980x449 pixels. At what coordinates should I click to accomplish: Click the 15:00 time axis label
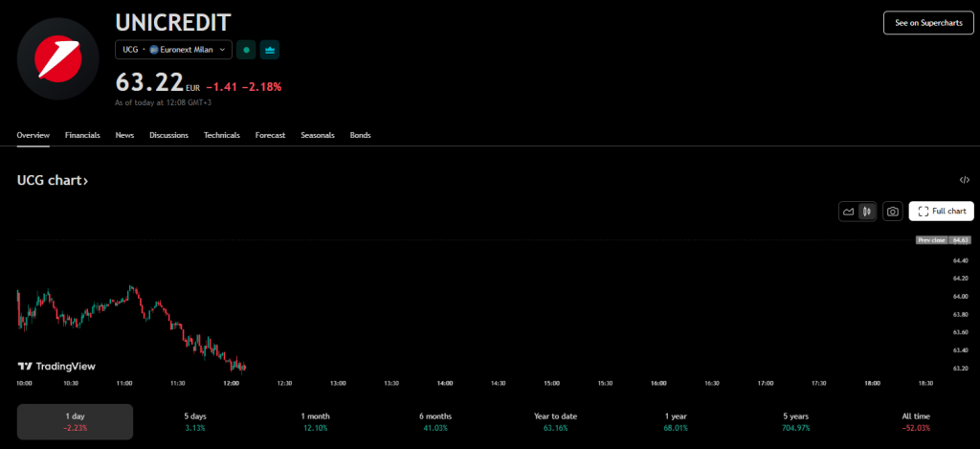551,383
